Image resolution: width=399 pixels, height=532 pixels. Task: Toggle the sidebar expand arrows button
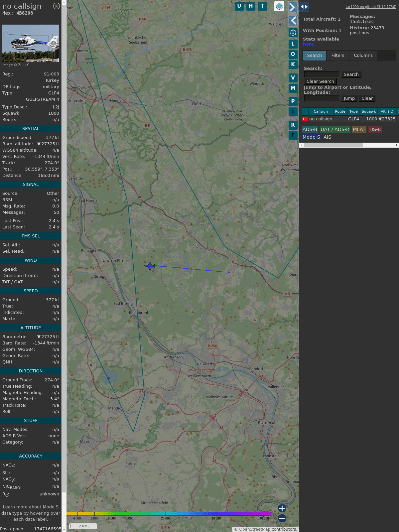(x=304, y=7)
